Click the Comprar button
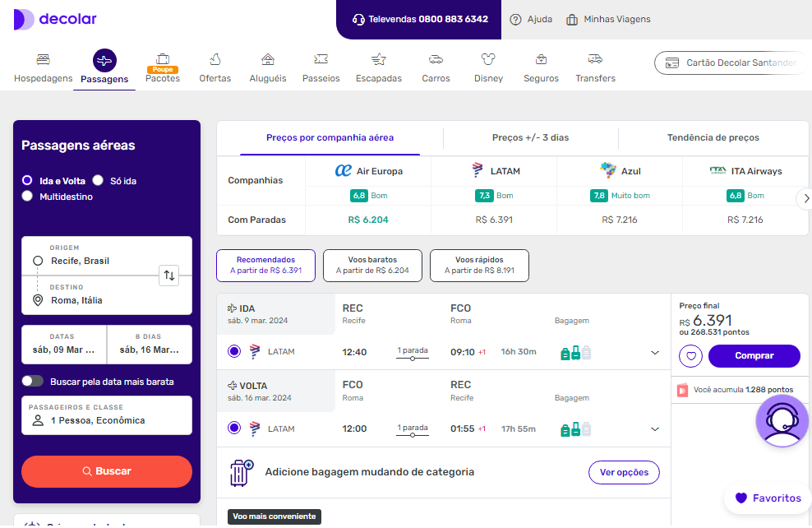 [x=754, y=356]
